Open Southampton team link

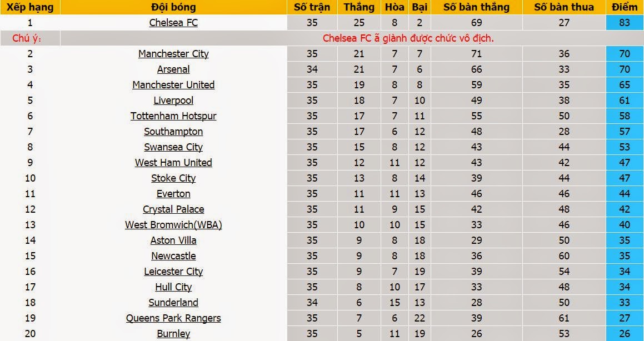[x=173, y=132]
